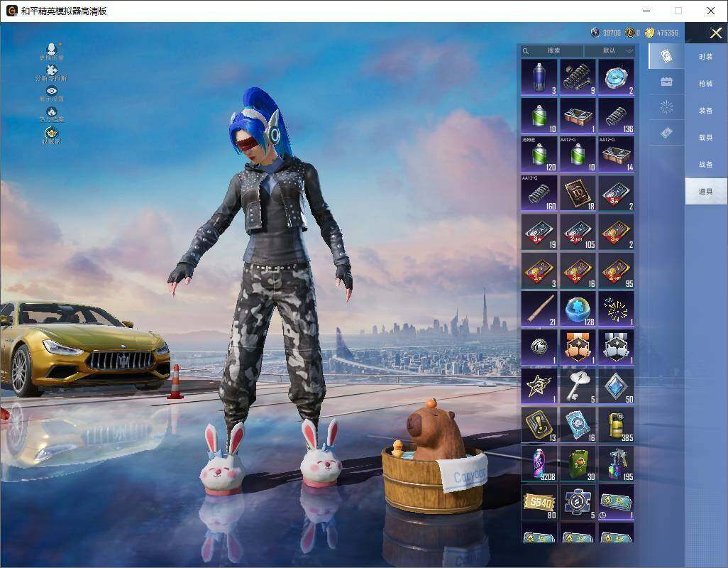Click the search field labeled 搜索
The height and width of the screenshot is (568, 728).
(x=551, y=50)
